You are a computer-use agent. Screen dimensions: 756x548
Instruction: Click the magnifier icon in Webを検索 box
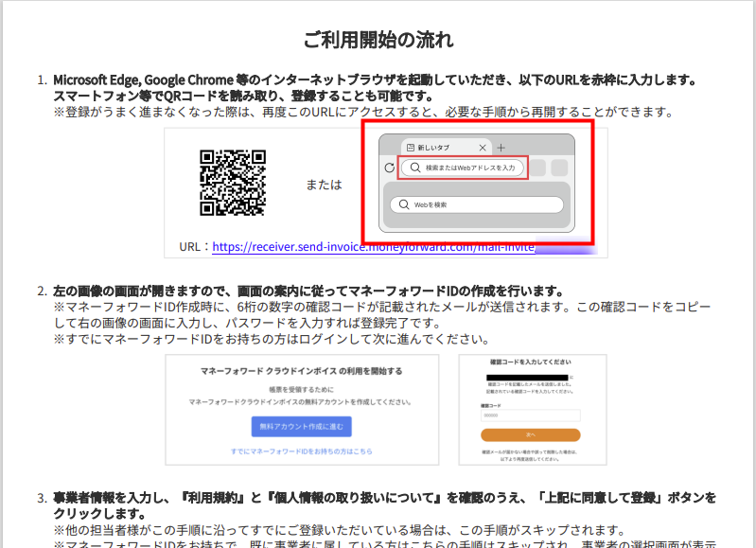click(404, 204)
